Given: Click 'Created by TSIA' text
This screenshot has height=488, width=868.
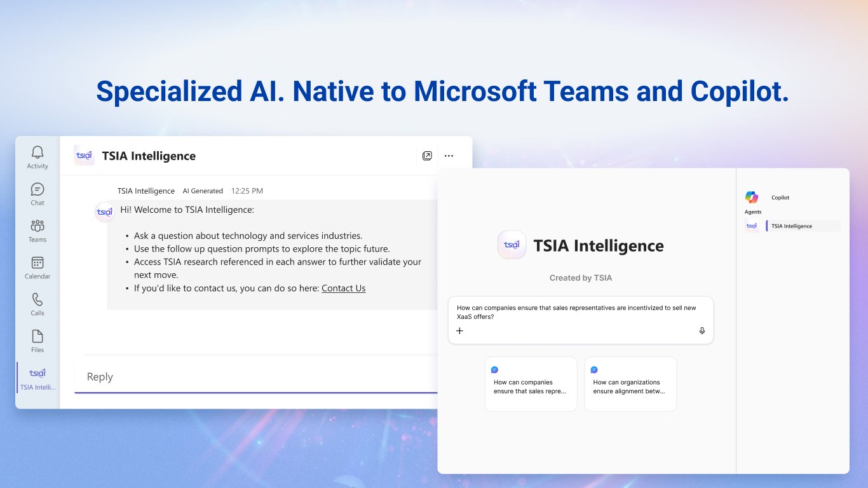Looking at the screenshot, I should pyautogui.click(x=581, y=278).
